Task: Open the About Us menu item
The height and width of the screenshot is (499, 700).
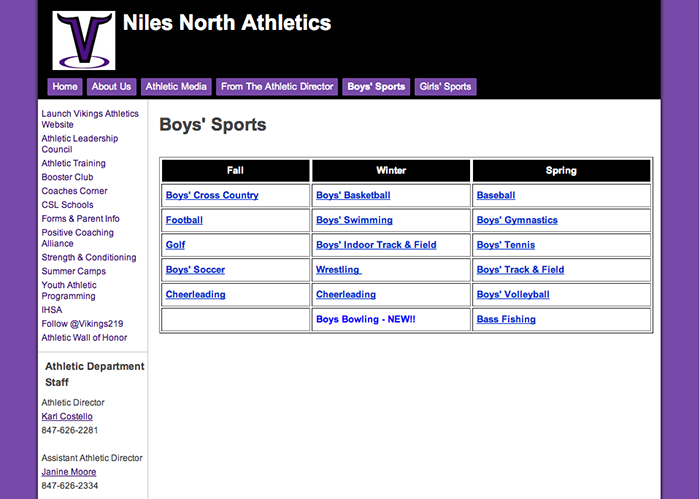Action: point(111,87)
